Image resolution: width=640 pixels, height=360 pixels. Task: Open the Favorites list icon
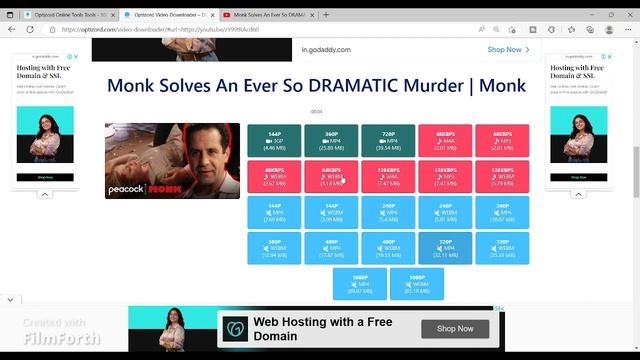coord(571,29)
